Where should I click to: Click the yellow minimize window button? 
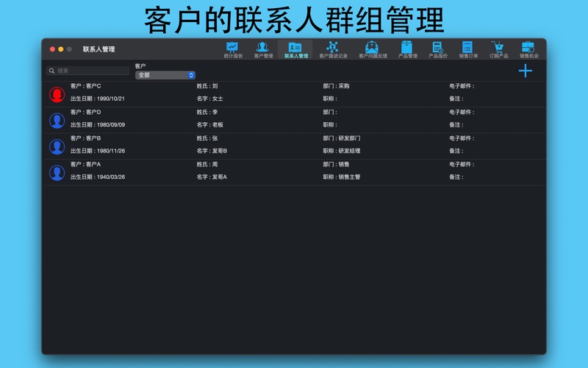point(60,49)
